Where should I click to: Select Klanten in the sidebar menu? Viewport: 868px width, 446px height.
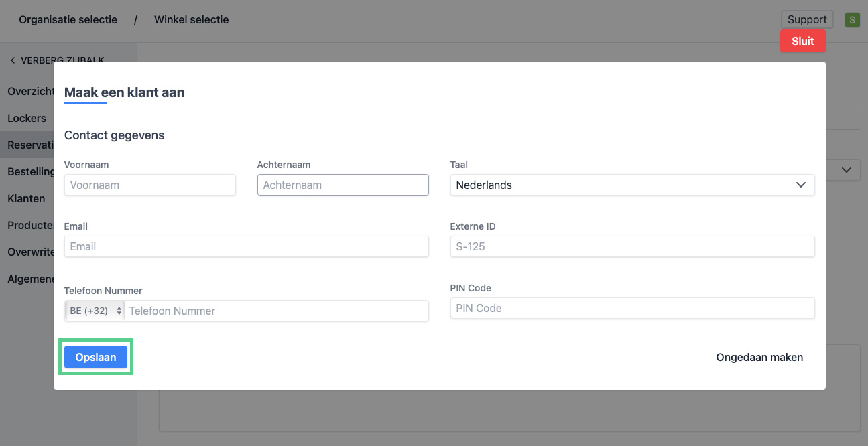tap(26, 198)
